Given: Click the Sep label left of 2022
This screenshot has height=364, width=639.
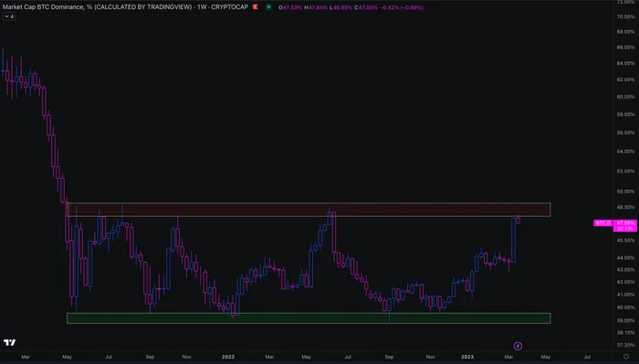Looking at the screenshot, I should (x=150, y=357).
